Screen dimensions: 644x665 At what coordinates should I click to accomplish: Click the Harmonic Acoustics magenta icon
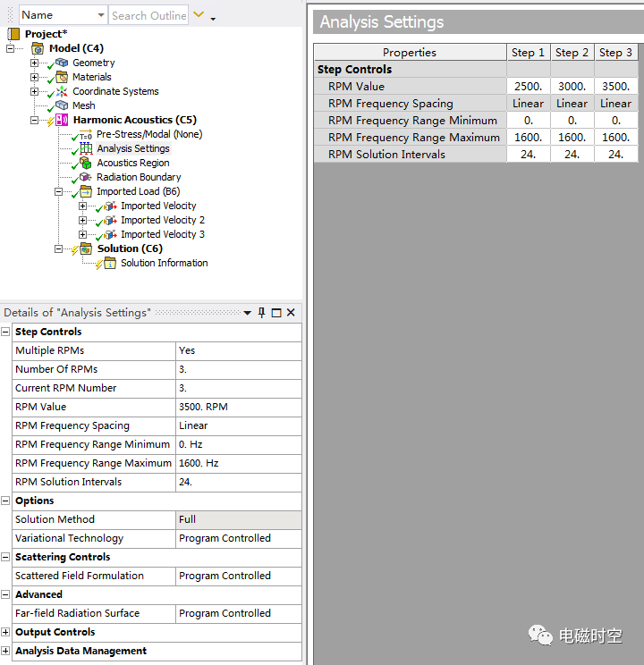click(62, 120)
